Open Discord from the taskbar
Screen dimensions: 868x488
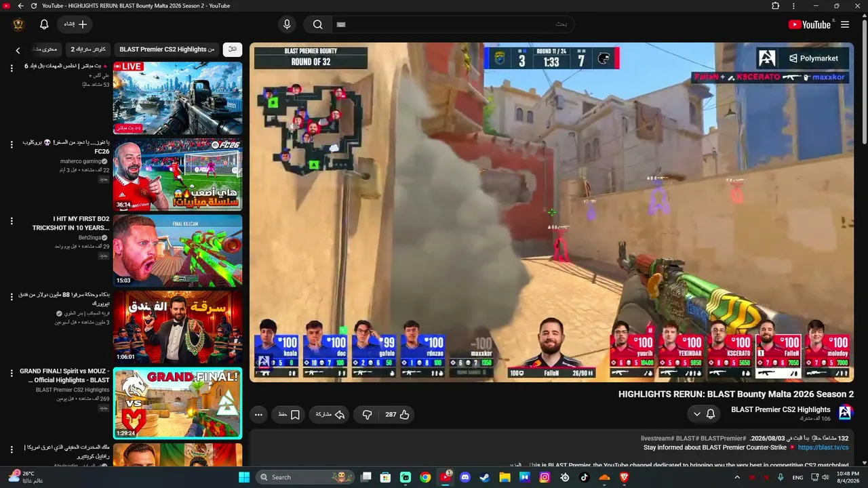[x=465, y=477]
